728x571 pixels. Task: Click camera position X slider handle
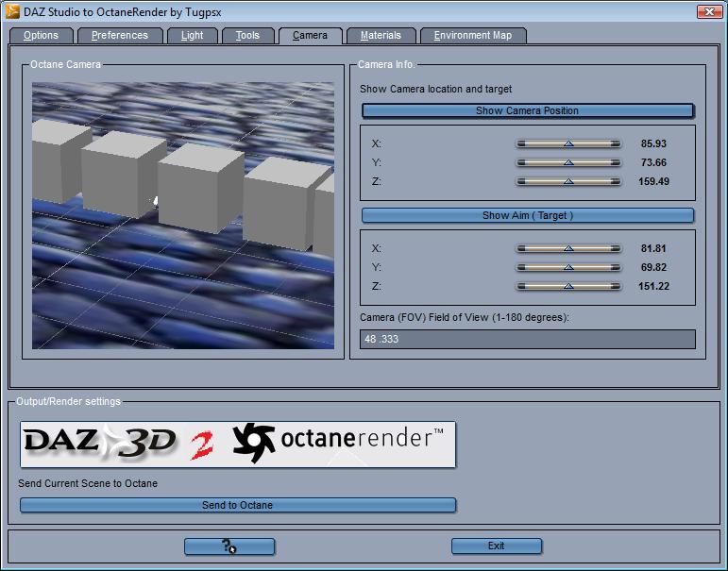(x=568, y=143)
